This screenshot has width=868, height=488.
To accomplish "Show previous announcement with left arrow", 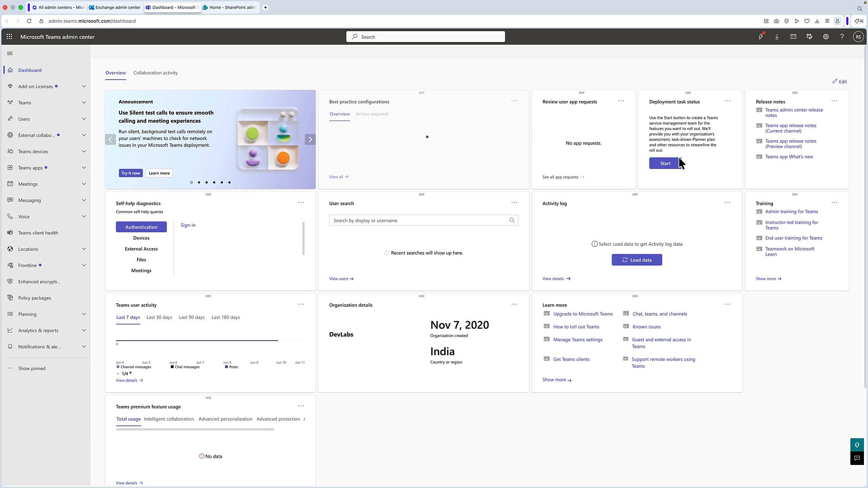I will tap(110, 140).
